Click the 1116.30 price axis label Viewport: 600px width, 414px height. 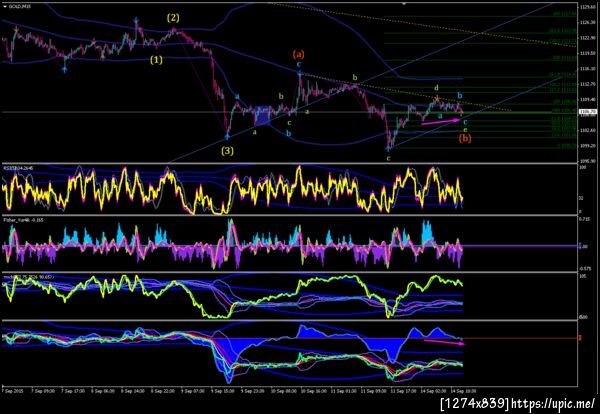click(x=588, y=69)
